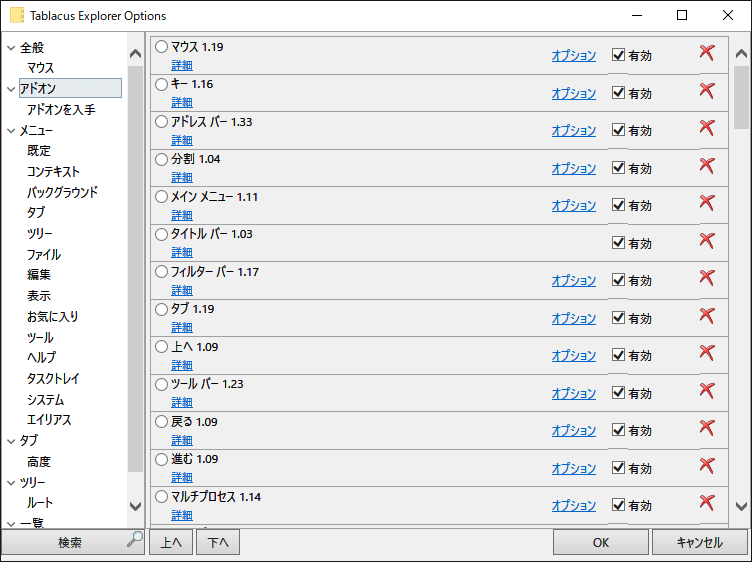The height and width of the screenshot is (562, 752).
Task: Open システム settings in sidebar
Action: tap(46, 399)
